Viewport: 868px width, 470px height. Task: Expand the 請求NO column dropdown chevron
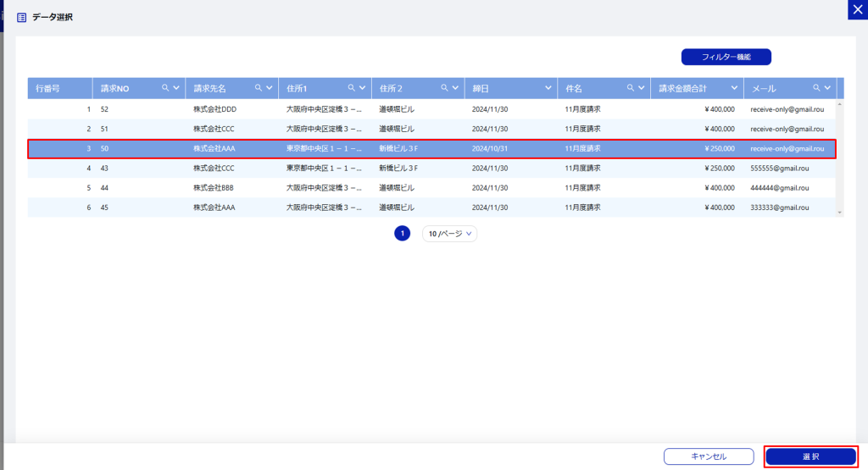pyautogui.click(x=176, y=88)
